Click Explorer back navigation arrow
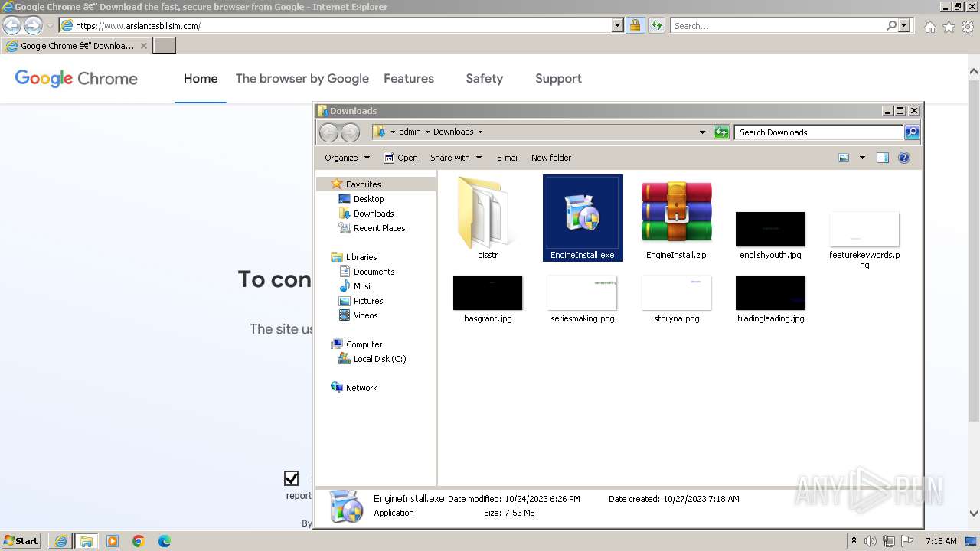Image resolution: width=980 pixels, height=551 pixels. [x=328, y=132]
